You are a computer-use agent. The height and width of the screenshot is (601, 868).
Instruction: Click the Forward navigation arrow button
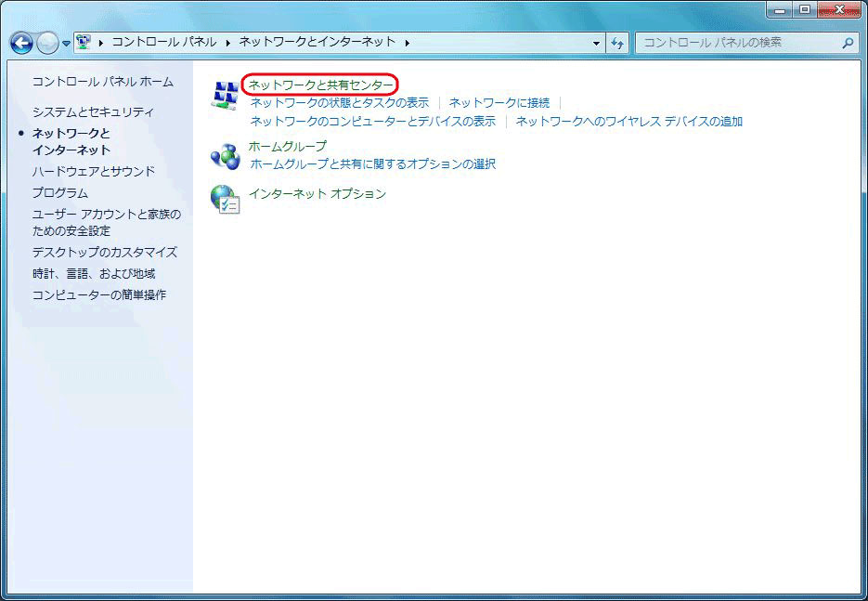pyautogui.click(x=47, y=43)
